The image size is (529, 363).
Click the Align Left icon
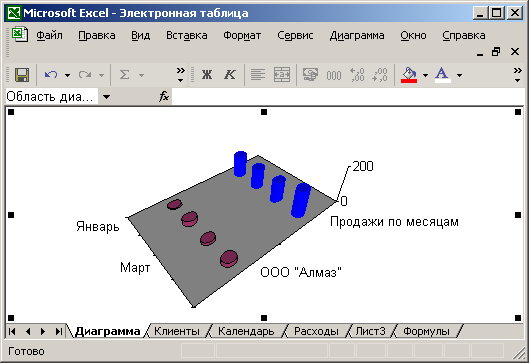pos(258,75)
